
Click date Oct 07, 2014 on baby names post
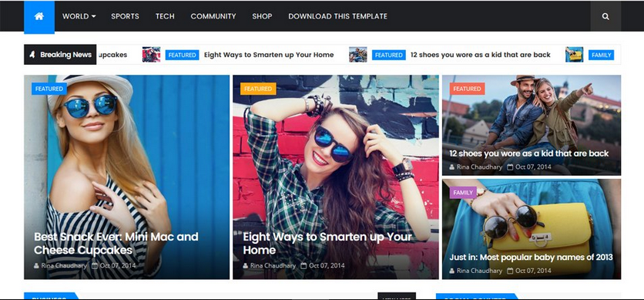(533, 271)
